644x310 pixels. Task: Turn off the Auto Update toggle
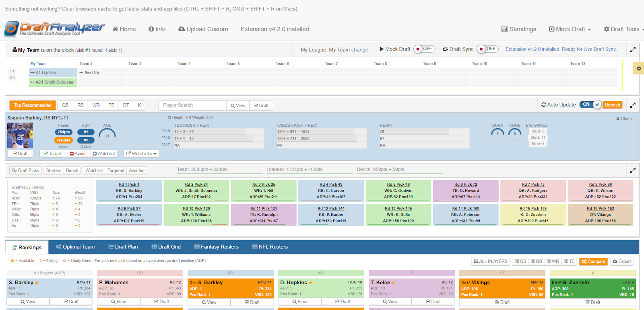(590, 105)
